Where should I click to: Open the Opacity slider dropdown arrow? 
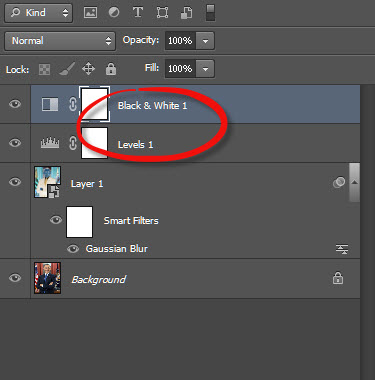[x=205, y=41]
